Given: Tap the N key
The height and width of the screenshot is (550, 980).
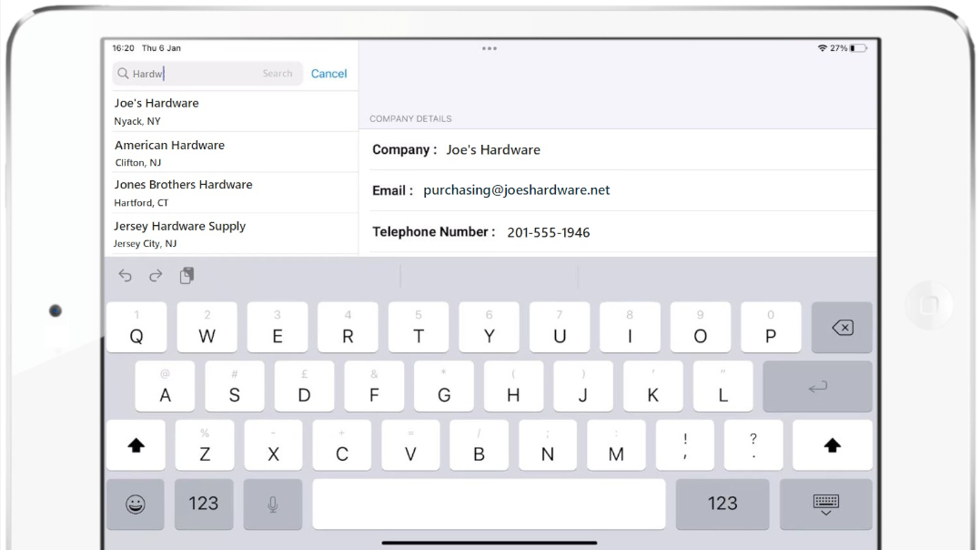Looking at the screenshot, I should (548, 445).
